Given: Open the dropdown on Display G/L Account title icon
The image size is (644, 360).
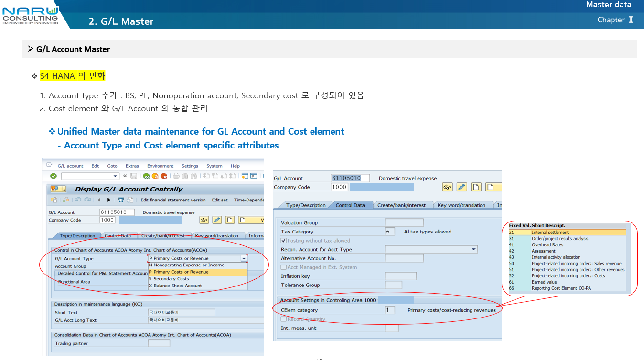Looking at the screenshot, I should point(64,189).
